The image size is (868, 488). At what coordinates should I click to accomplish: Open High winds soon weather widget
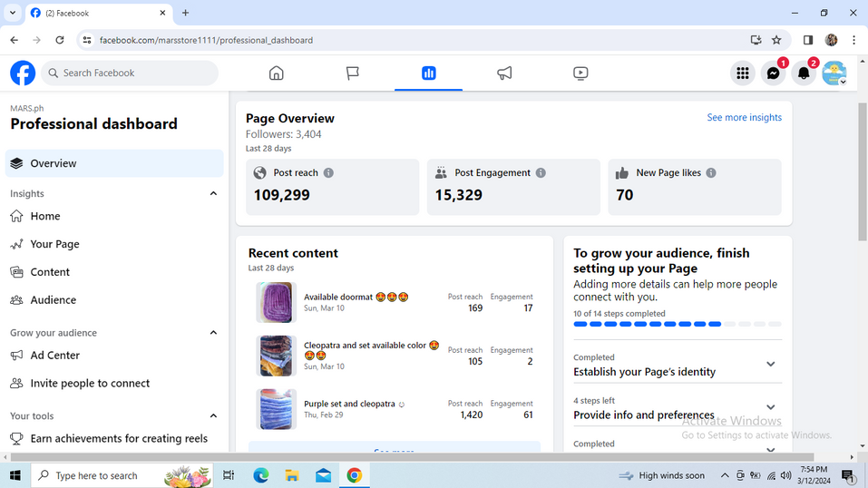click(x=662, y=475)
